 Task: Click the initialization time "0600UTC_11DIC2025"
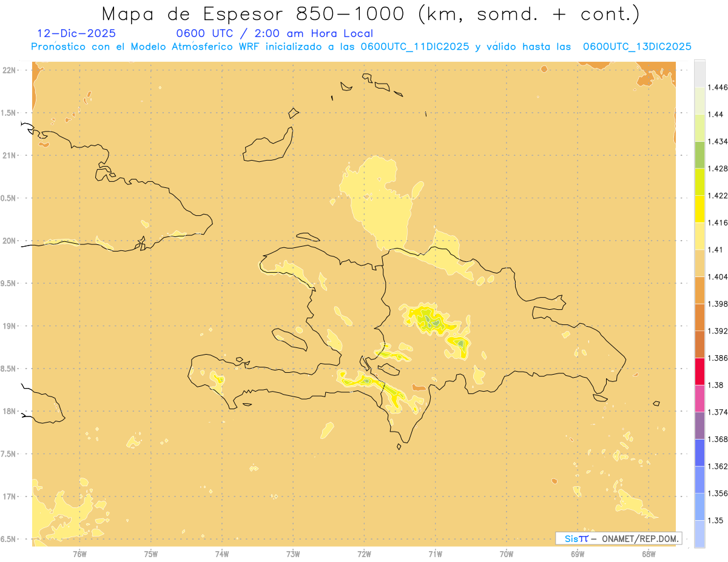(x=415, y=47)
